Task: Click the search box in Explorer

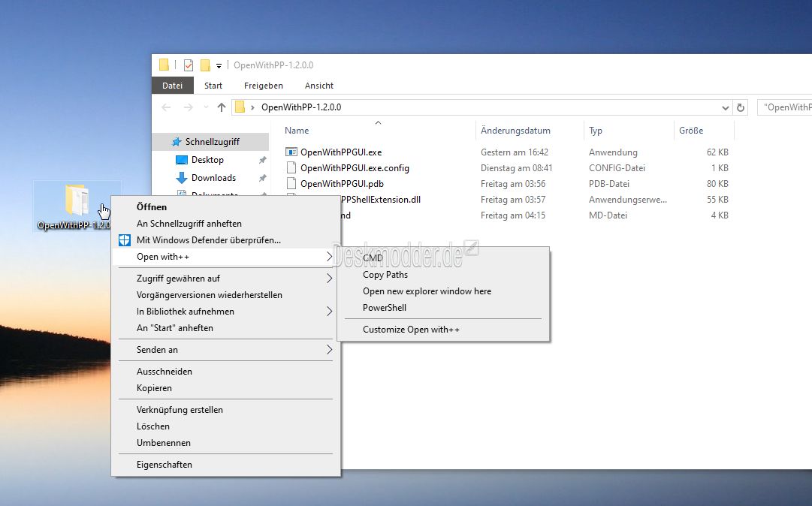Action: click(x=784, y=107)
